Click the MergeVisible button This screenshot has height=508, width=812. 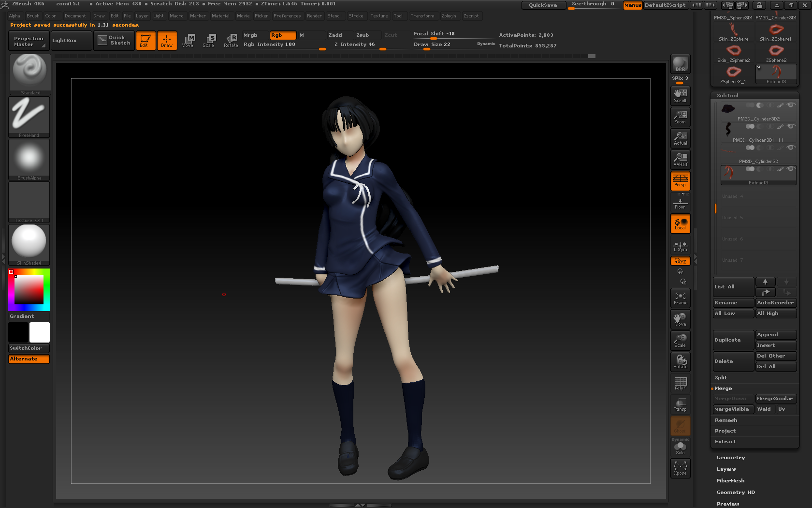pyautogui.click(x=733, y=409)
